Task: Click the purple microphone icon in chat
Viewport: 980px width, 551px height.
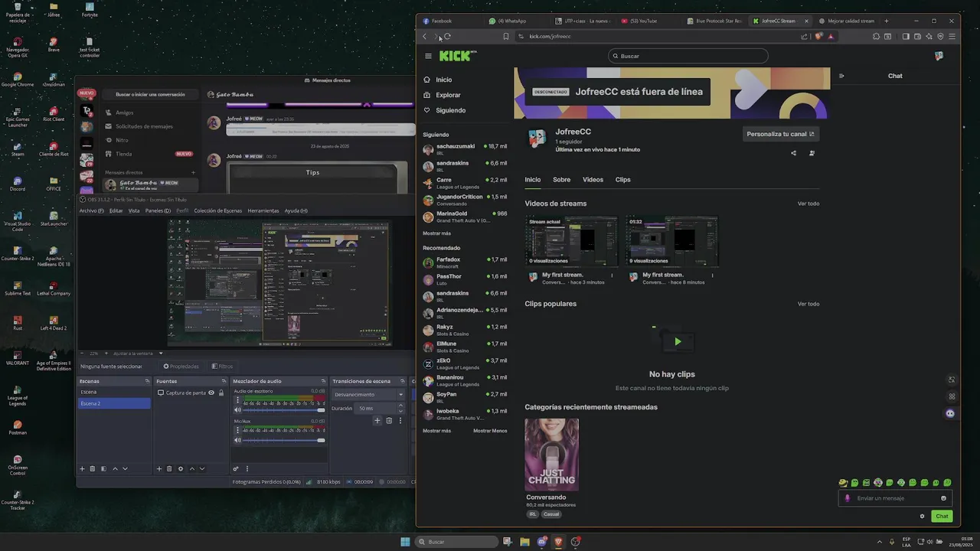Action: pos(847,498)
